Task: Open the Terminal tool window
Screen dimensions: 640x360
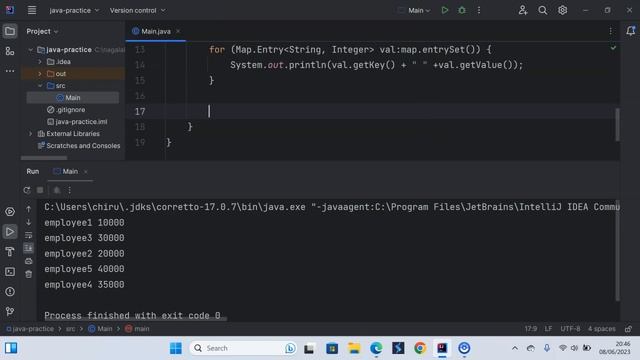Action: [x=10, y=272]
